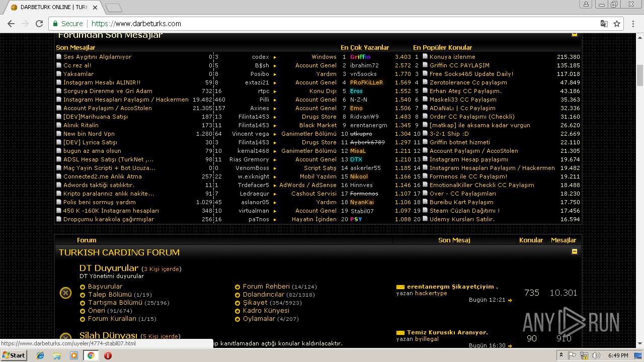Click the bullet icon beside Başvurular
Image resolution: width=644 pixels, height=362 pixels.
(83, 287)
